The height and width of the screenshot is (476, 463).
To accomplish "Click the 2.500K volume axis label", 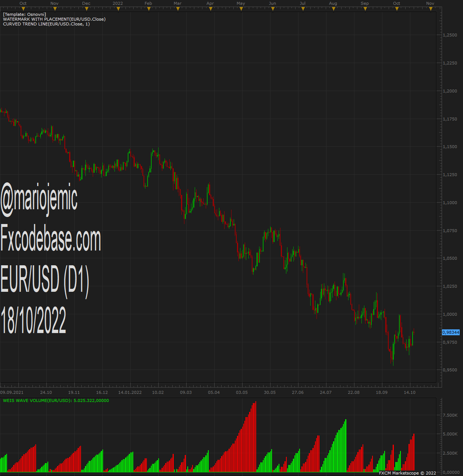I will (450, 453).
